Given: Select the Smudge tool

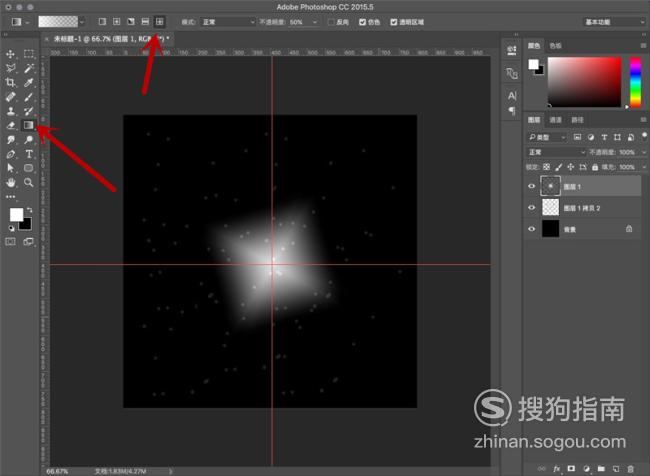Looking at the screenshot, I should [x=11, y=139].
